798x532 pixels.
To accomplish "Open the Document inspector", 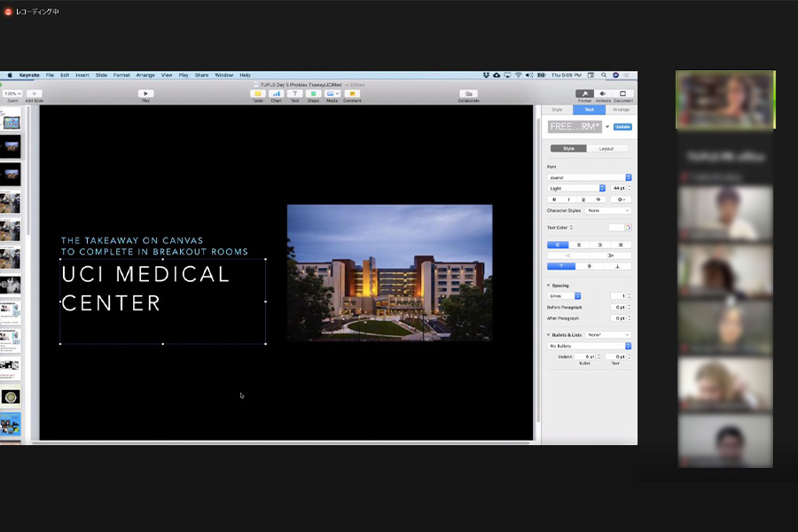I will tap(622, 94).
